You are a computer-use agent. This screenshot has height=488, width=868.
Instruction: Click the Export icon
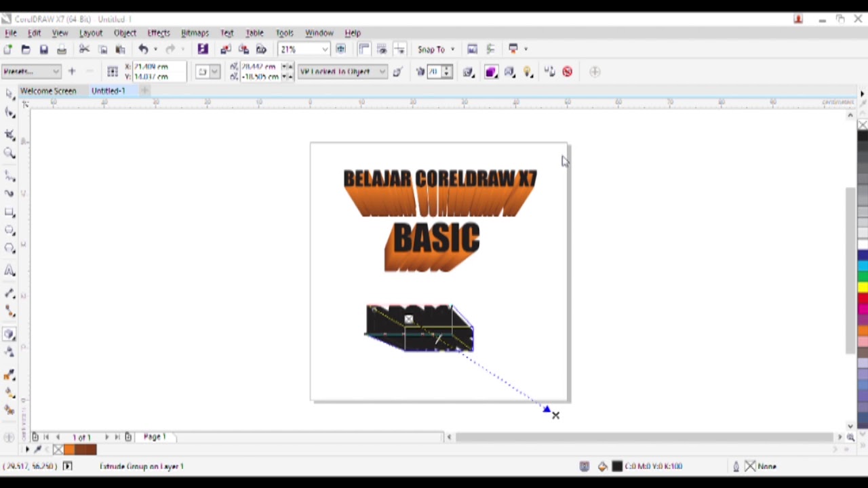click(243, 49)
